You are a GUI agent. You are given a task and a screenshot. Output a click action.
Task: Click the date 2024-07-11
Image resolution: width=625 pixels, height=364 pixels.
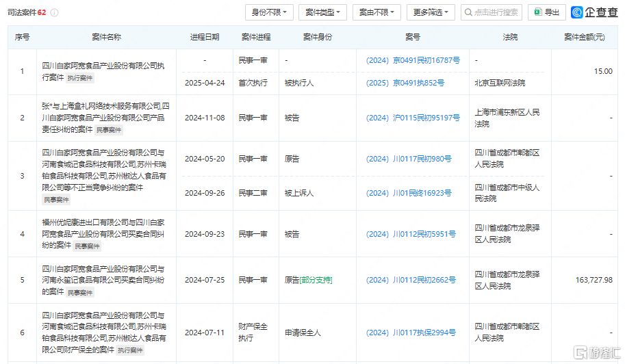click(205, 333)
